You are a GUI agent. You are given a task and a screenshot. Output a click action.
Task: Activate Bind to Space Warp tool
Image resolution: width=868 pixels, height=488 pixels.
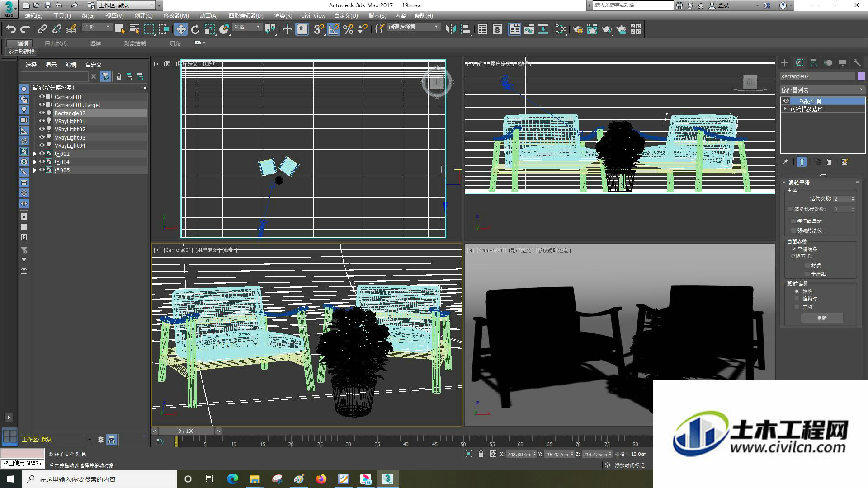(71, 29)
